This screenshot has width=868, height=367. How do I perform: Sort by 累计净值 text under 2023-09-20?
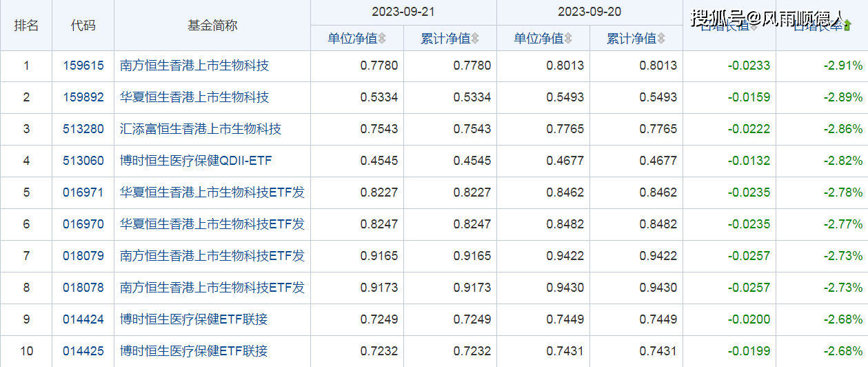pyautogui.click(x=632, y=39)
